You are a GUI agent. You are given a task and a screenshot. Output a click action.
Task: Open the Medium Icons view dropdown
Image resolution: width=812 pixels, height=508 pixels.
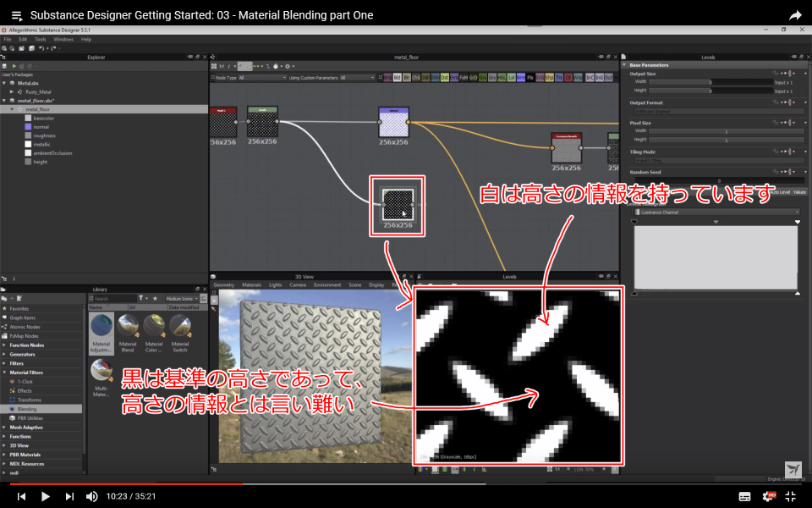pyautogui.click(x=182, y=299)
